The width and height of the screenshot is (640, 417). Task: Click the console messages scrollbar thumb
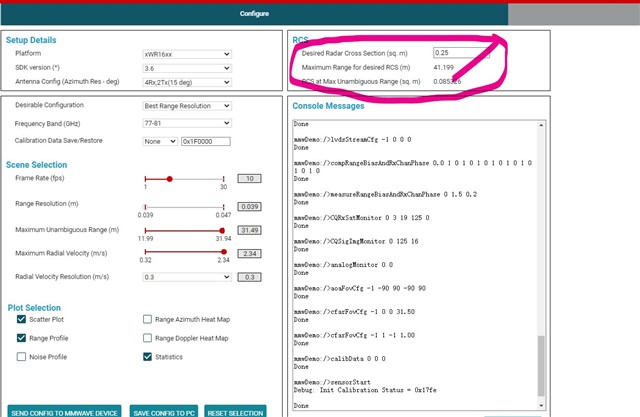tap(541, 366)
